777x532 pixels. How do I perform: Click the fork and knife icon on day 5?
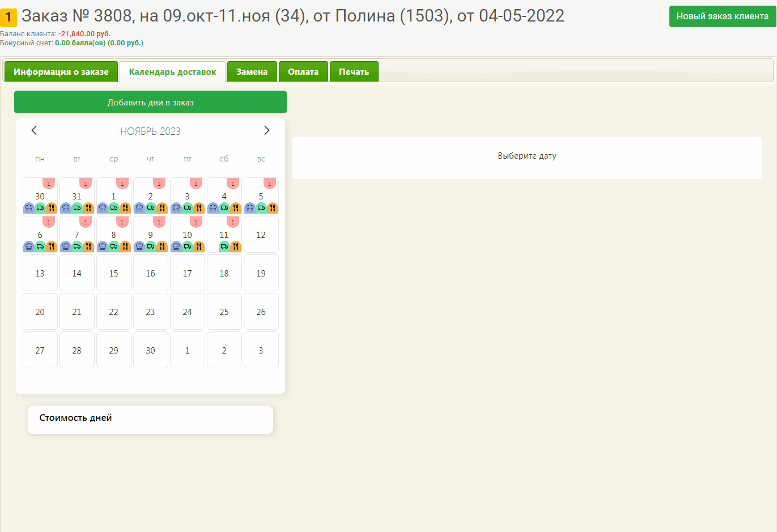coord(273,208)
